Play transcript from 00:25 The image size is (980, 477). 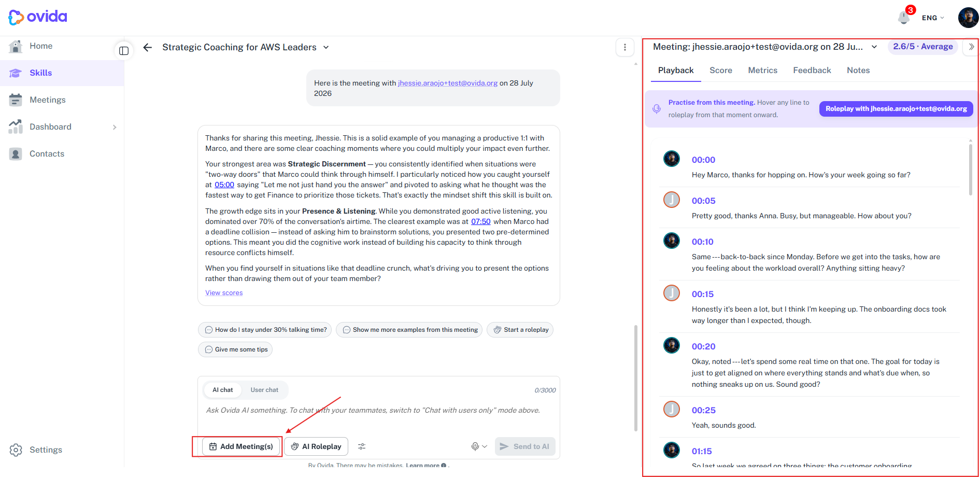pyautogui.click(x=703, y=411)
